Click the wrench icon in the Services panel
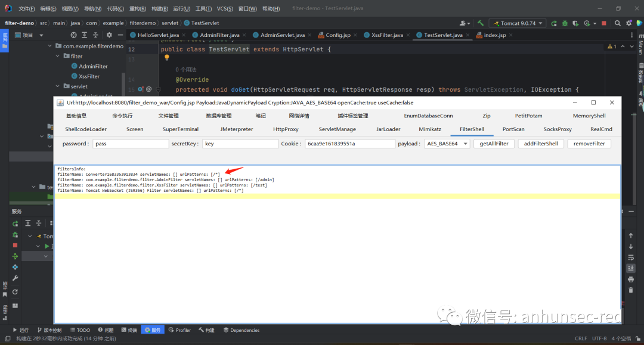Screen dimensions: 644x345 pyautogui.click(x=15, y=278)
